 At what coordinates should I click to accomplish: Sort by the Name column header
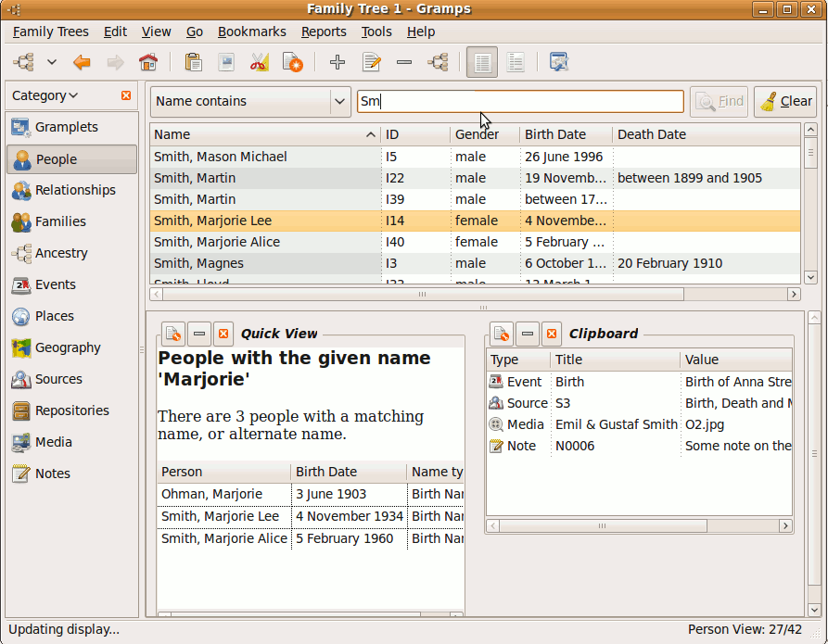[x=264, y=134]
